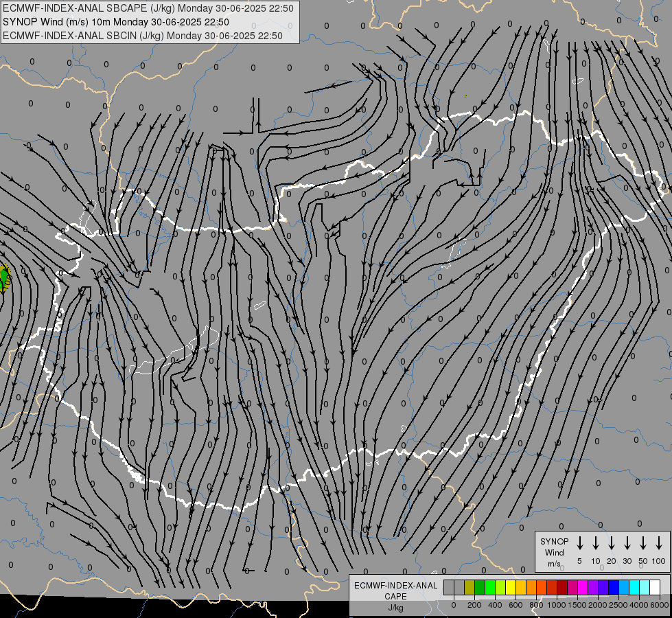
Task: Select the orange swatch left of the 800 tick
Action: point(531,588)
